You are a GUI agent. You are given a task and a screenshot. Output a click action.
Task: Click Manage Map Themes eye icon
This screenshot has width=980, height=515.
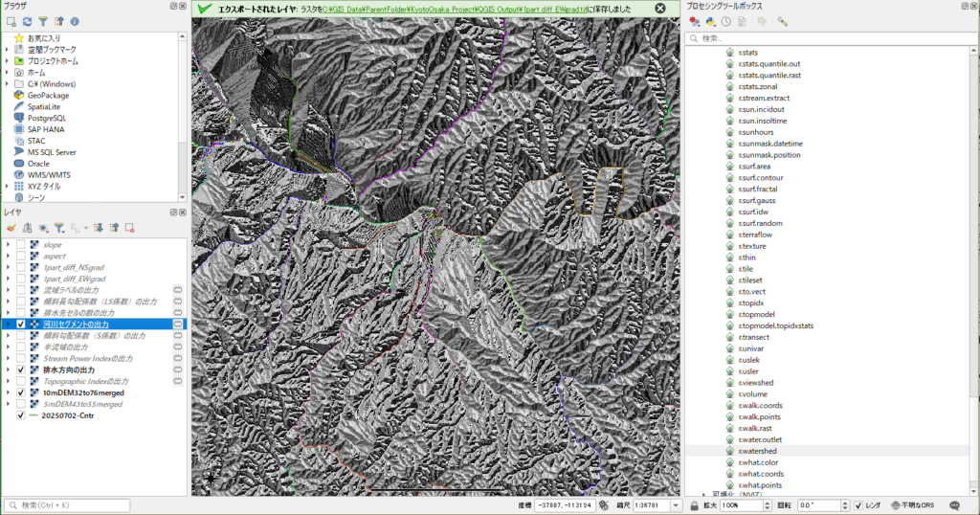click(x=43, y=228)
